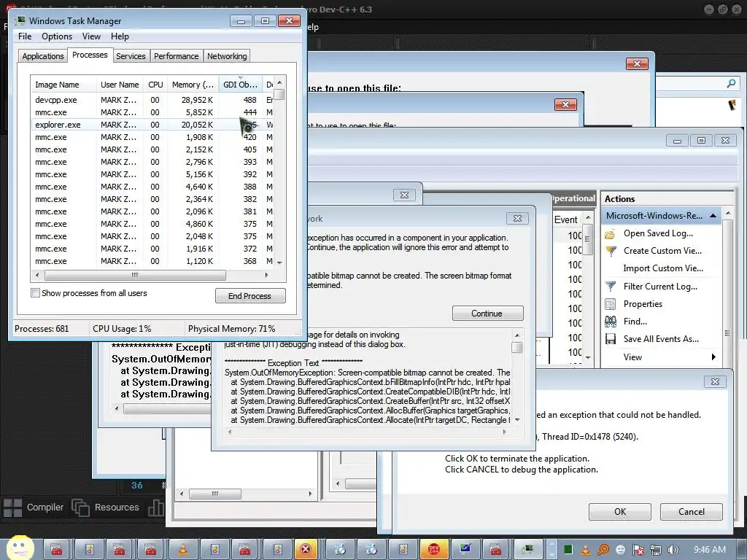Click the Compiler grid icon in Dev-C++

coord(13,507)
